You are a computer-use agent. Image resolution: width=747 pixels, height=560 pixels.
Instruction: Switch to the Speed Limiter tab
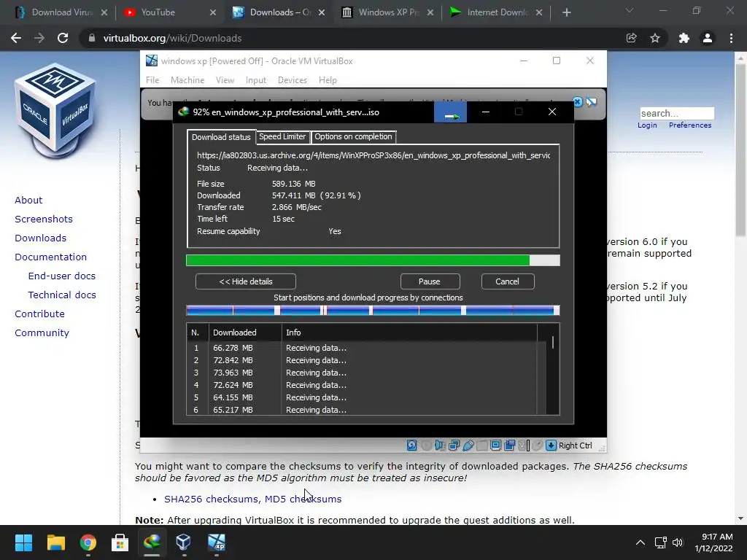click(282, 136)
